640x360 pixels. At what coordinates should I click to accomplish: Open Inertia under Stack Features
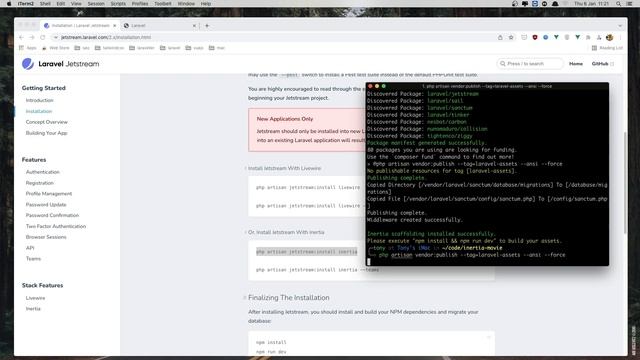(33, 309)
